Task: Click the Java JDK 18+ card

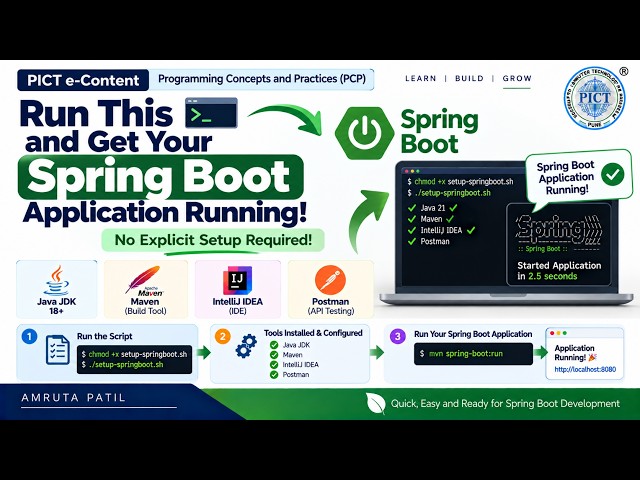Action: [57, 289]
